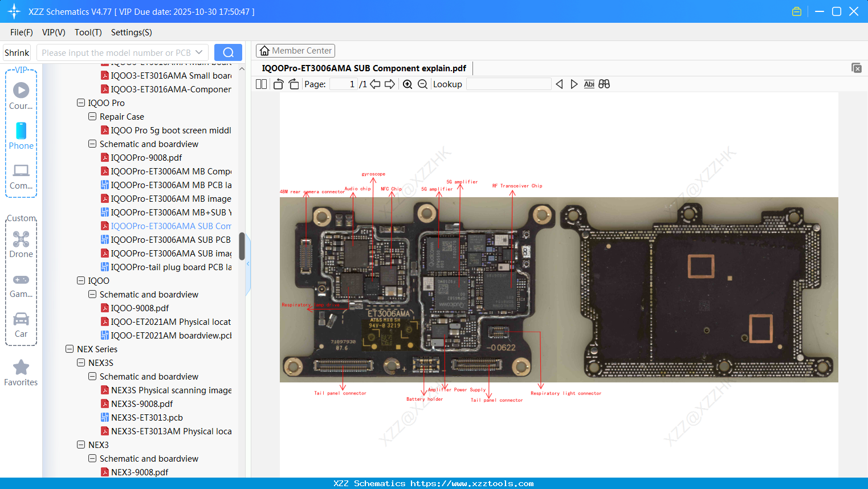
Task: Click the blue search button
Action: [228, 52]
